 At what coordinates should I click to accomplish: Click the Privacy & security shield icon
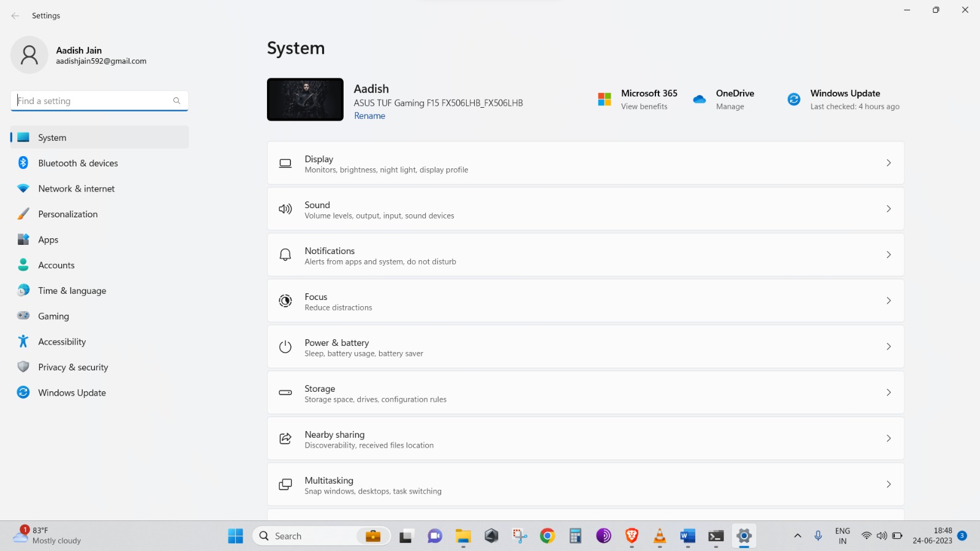23,367
